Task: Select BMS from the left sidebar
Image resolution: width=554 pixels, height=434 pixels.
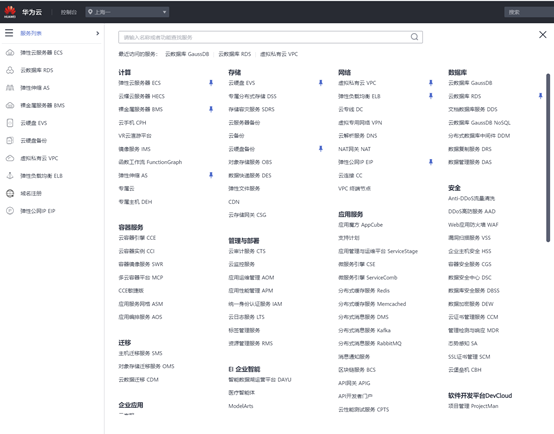Action: [x=42, y=105]
